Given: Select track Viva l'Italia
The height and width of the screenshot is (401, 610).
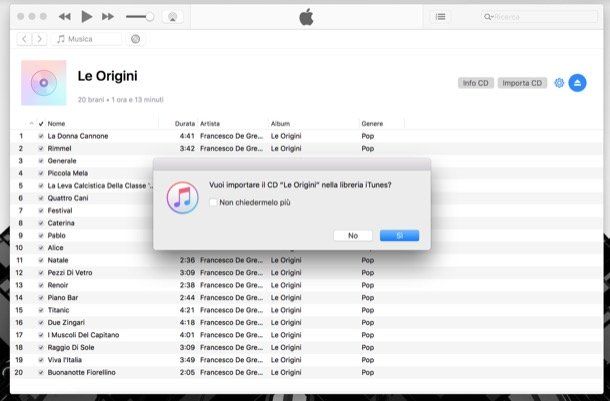Looking at the screenshot, I should pyautogui.click(x=65, y=360).
